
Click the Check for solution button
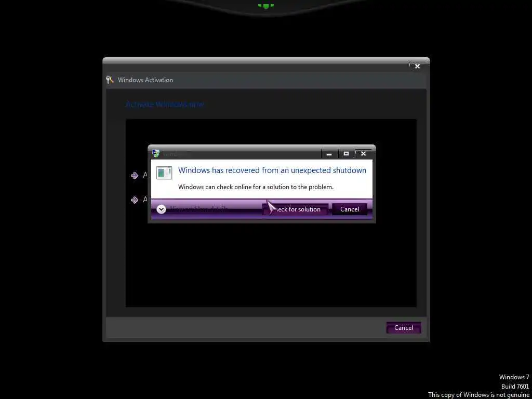click(296, 209)
